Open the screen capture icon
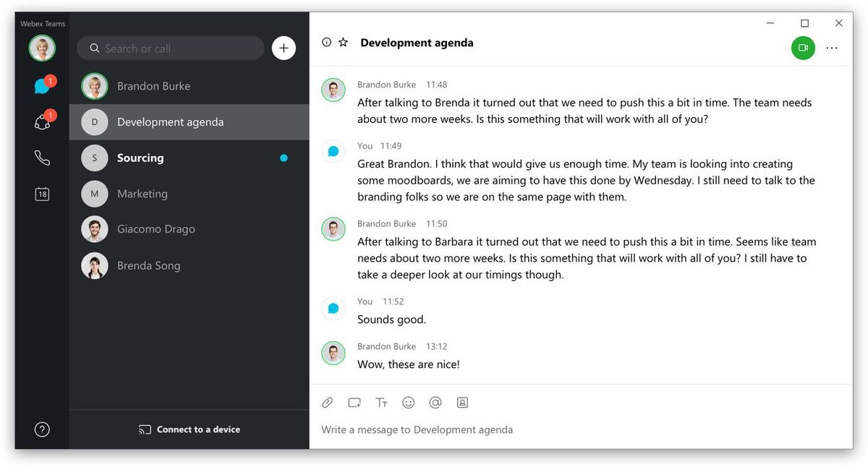This screenshot has width=868, height=467. (x=354, y=403)
